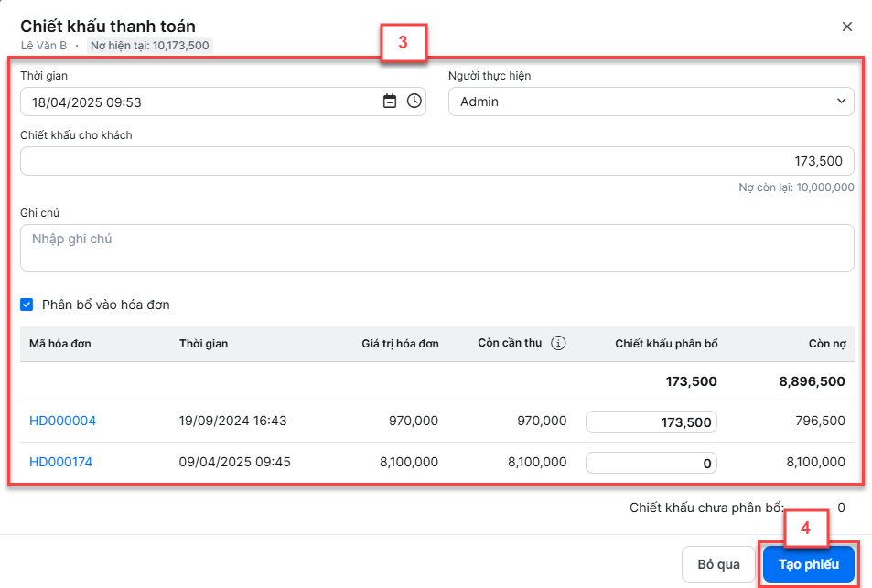Screen dimensions: 872x588
Task: Open the clock time picker icon
Action: point(414,102)
